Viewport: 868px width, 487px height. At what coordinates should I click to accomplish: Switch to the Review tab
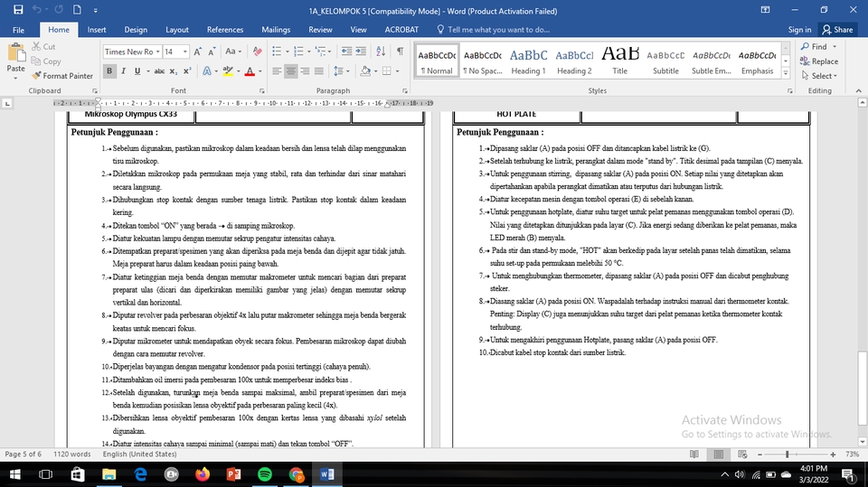(x=320, y=30)
